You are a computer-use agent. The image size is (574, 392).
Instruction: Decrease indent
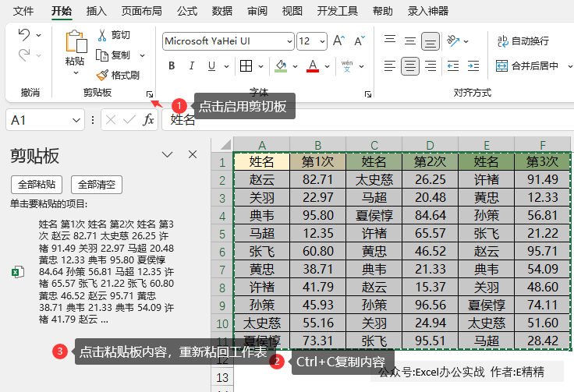click(x=453, y=66)
